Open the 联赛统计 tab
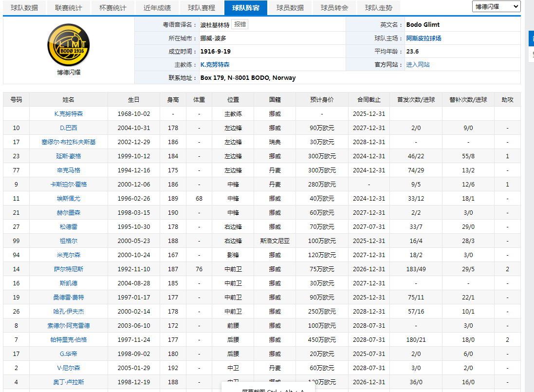The height and width of the screenshot is (392, 534). (x=69, y=8)
